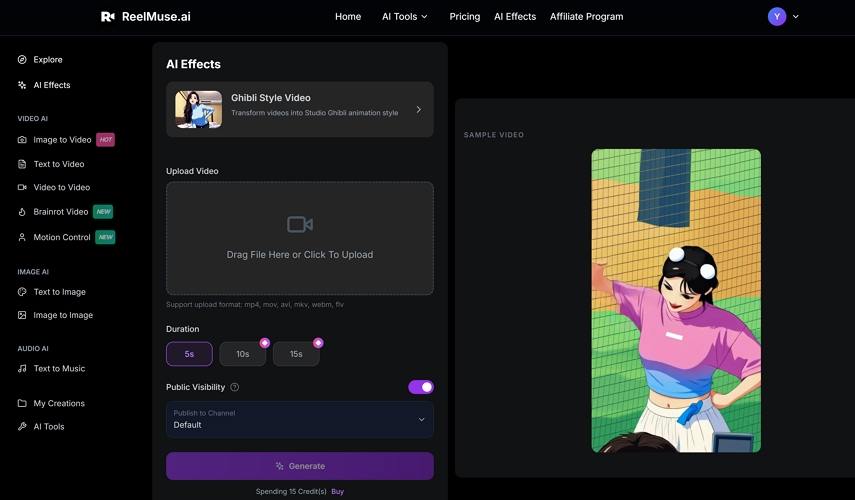Click the HOT badge next to Image to Video

pyautogui.click(x=106, y=140)
